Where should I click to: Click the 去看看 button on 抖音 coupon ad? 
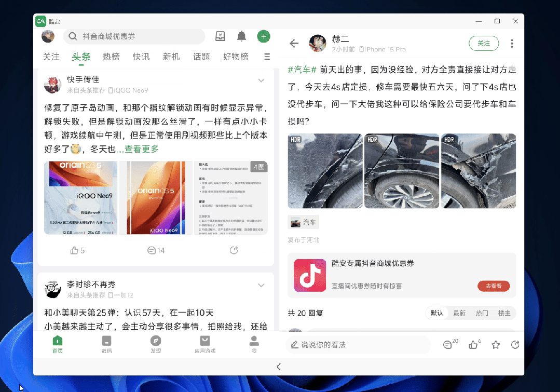pyautogui.click(x=494, y=286)
